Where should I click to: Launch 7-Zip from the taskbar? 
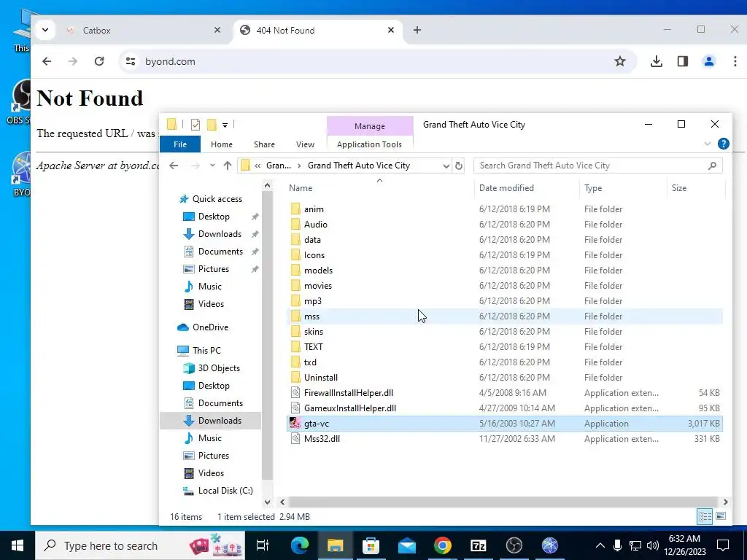point(478,545)
